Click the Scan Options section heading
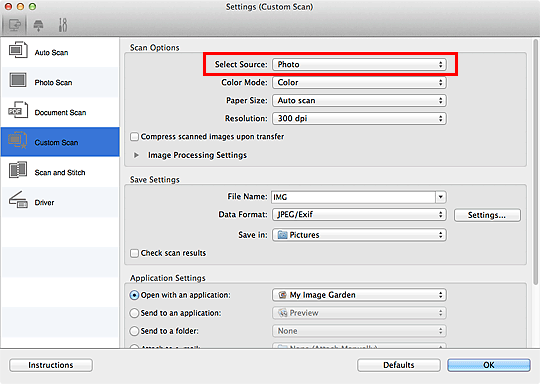The image size is (540, 384). click(155, 48)
